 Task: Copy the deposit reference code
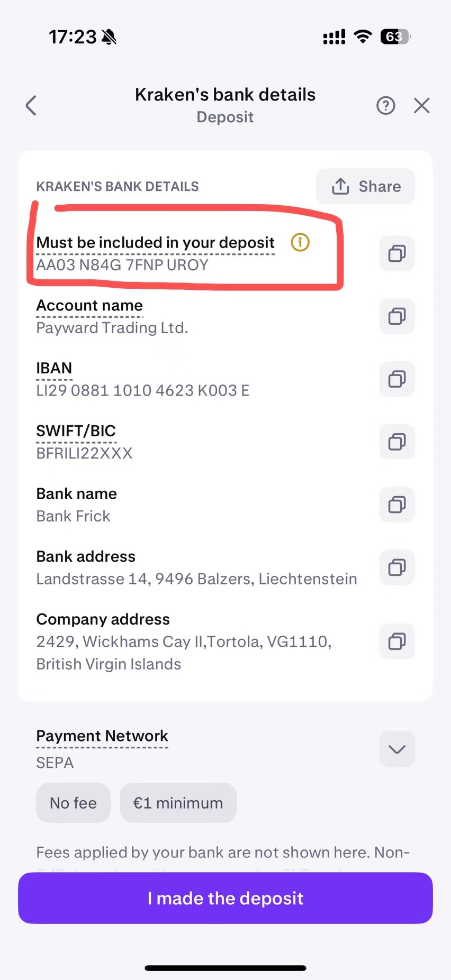[397, 254]
